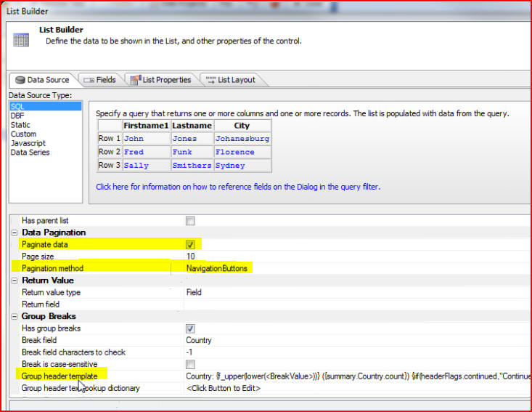Click the Page size value 10
This screenshot has height=412, width=532.
pos(191,257)
